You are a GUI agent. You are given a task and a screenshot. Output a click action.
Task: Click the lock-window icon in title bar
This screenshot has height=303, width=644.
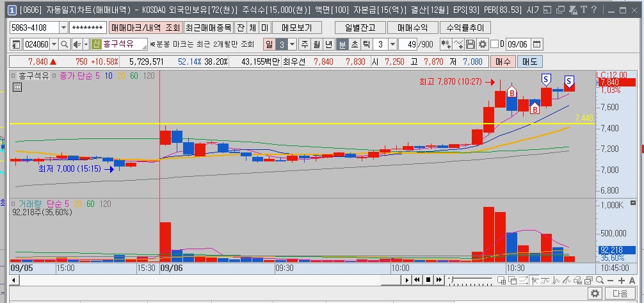click(572, 10)
